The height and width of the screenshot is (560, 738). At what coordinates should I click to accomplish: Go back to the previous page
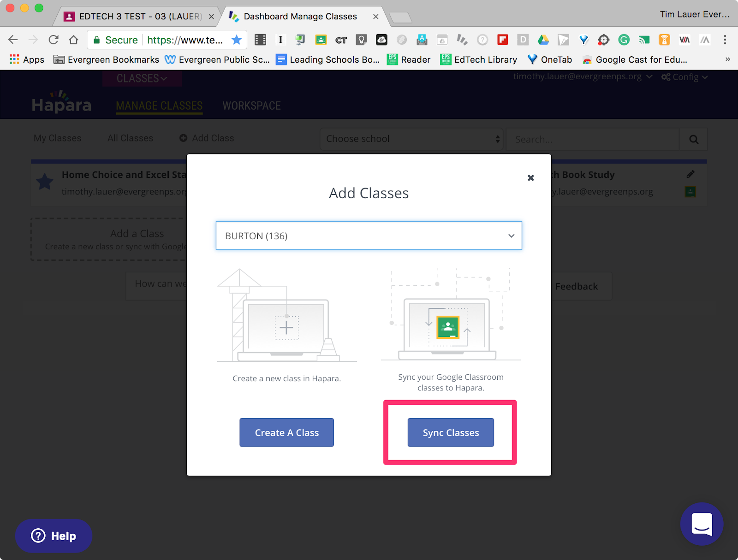point(13,40)
